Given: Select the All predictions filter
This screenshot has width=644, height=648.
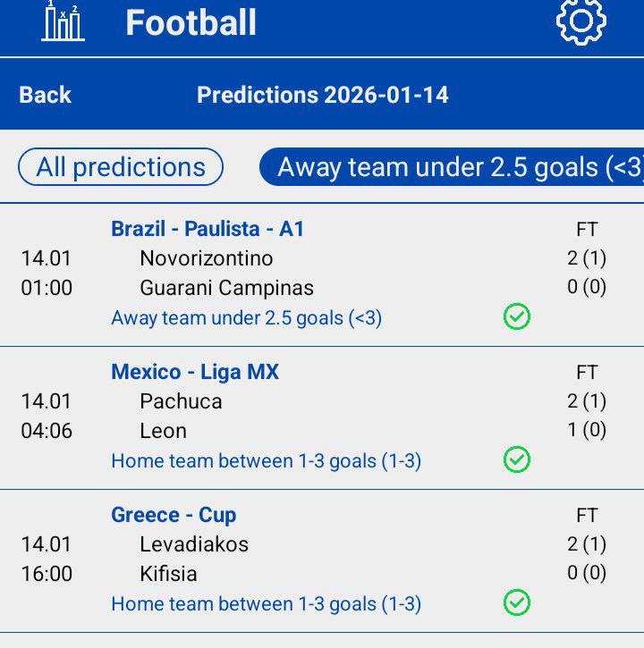Looking at the screenshot, I should (x=121, y=167).
